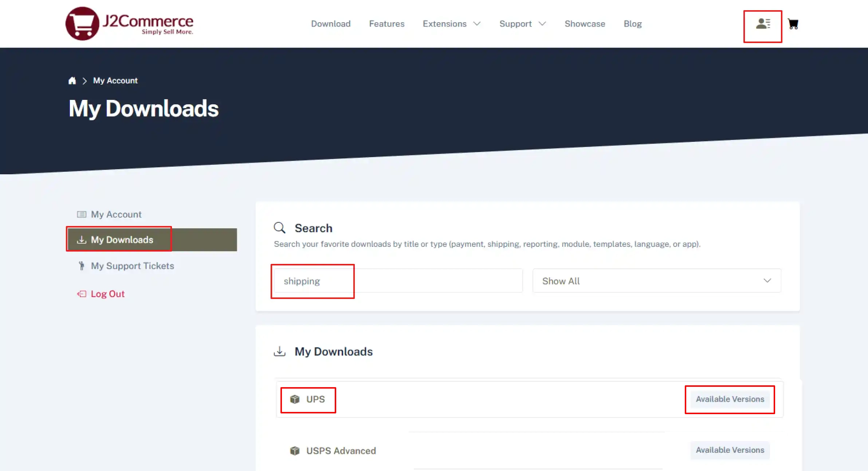
Task: Open My Support Tickets in sidebar
Action: pyautogui.click(x=133, y=266)
